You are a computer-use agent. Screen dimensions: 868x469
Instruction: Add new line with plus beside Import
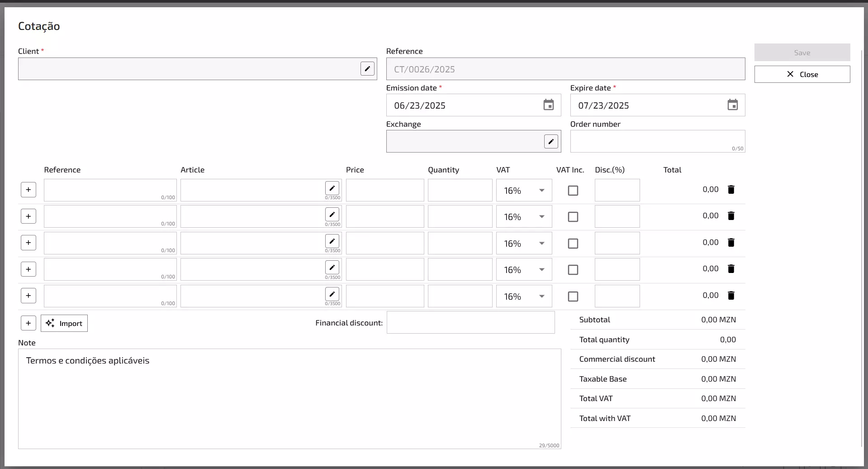(28, 323)
